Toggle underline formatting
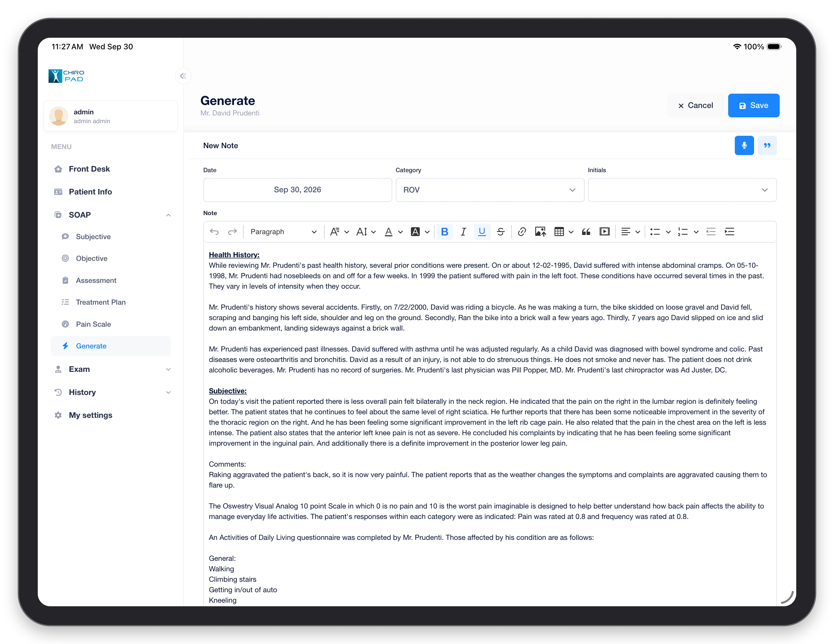Image resolution: width=834 pixels, height=644 pixels. [x=482, y=232]
